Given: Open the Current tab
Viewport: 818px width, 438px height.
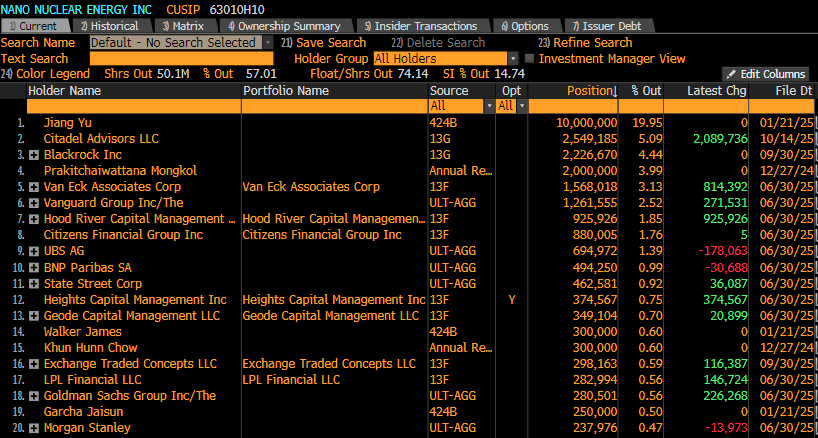Looking at the screenshot, I should [x=34, y=26].
